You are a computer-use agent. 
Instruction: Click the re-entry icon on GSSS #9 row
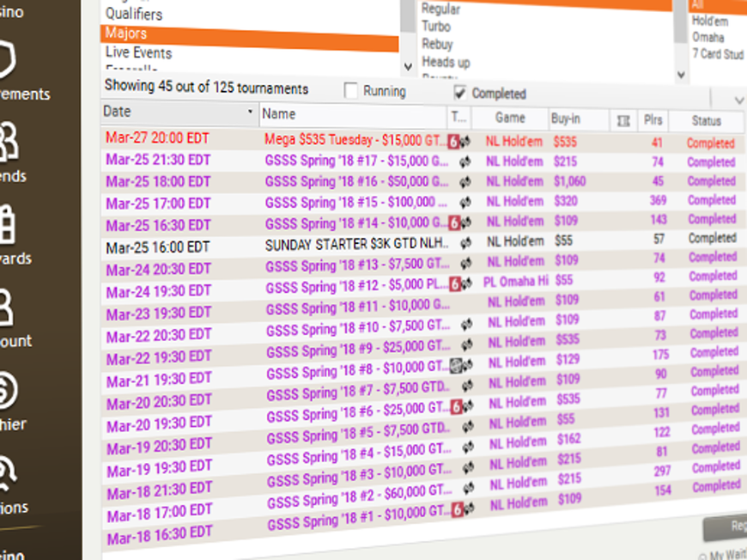click(x=467, y=344)
